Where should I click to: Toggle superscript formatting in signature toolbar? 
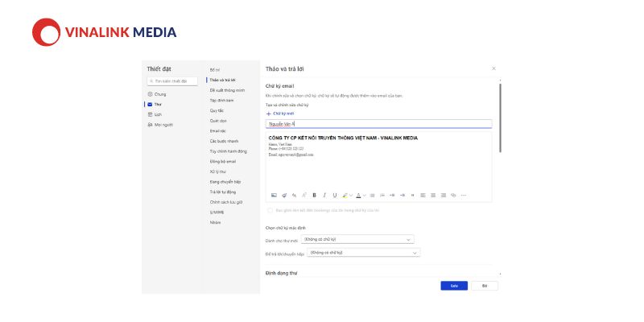click(x=304, y=195)
